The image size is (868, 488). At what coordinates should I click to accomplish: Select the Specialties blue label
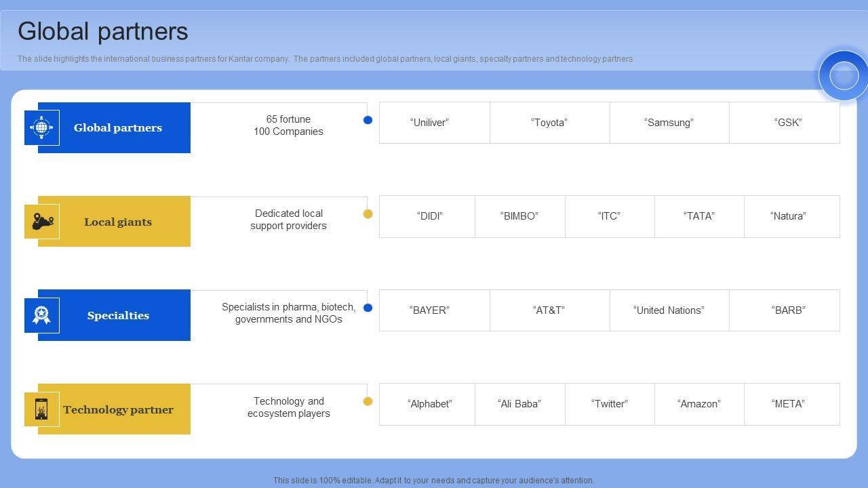[114, 315]
